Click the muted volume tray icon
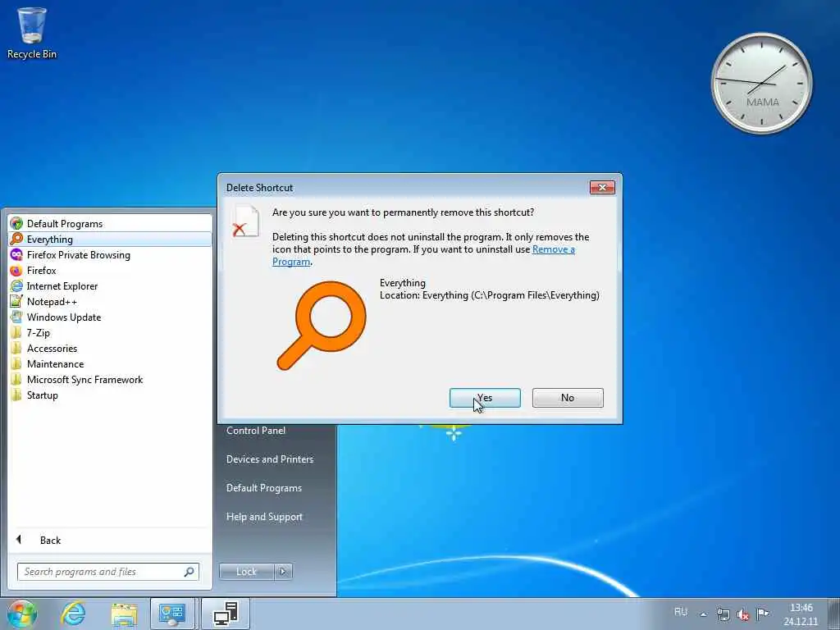 [743, 614]
